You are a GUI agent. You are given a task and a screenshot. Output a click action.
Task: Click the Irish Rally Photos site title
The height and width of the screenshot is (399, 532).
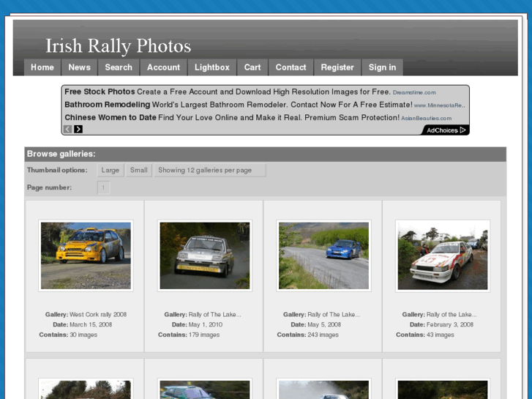[x=119, y=46]
